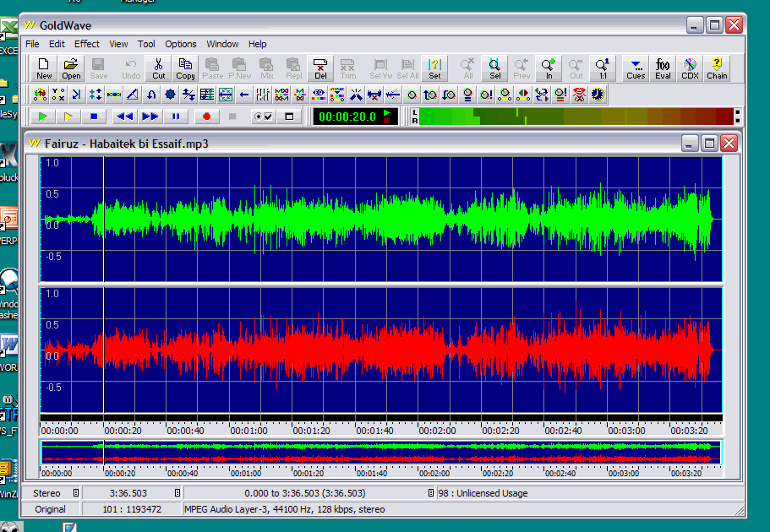Image resolution: width=770 pixels, height=532 pixels.
Task: Click the Time Warp clock icon
Action: tap(598, 95)
